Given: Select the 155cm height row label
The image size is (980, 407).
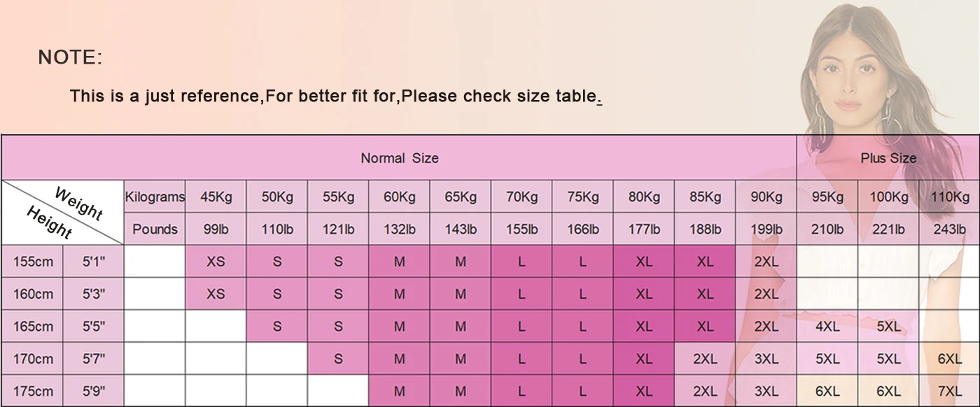Looking at the screenshot, I should coord(33,262).
